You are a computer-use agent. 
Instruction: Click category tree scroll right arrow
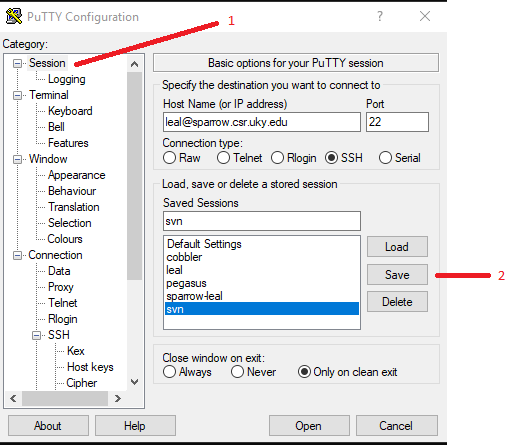(x=117, y=398)
